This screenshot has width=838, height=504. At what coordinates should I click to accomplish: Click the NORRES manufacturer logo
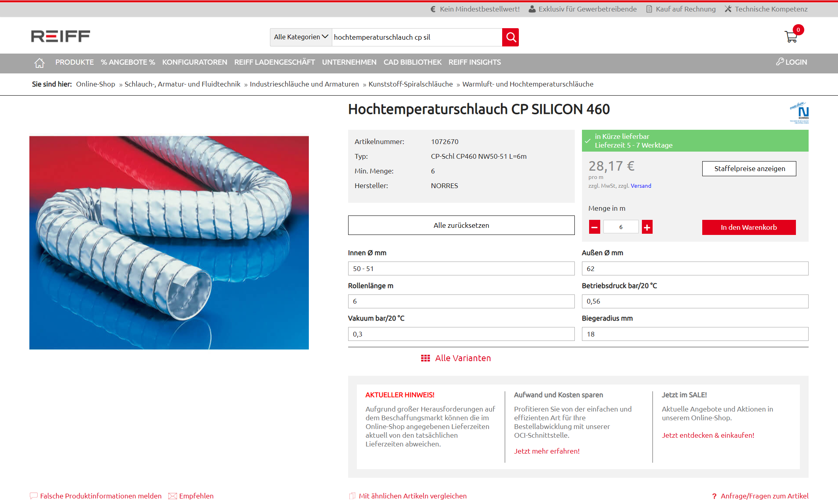click(799, 113)
